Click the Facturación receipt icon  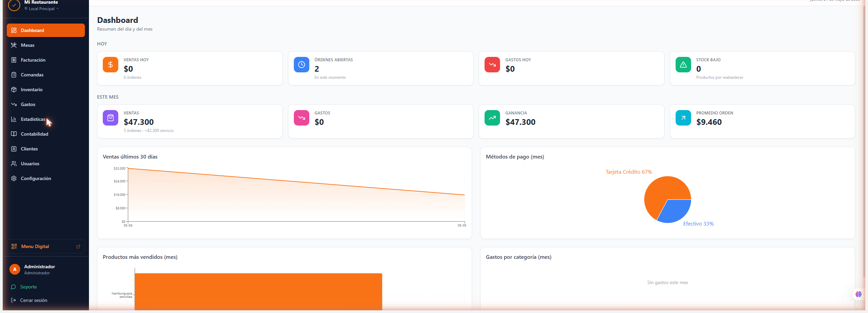14,60
